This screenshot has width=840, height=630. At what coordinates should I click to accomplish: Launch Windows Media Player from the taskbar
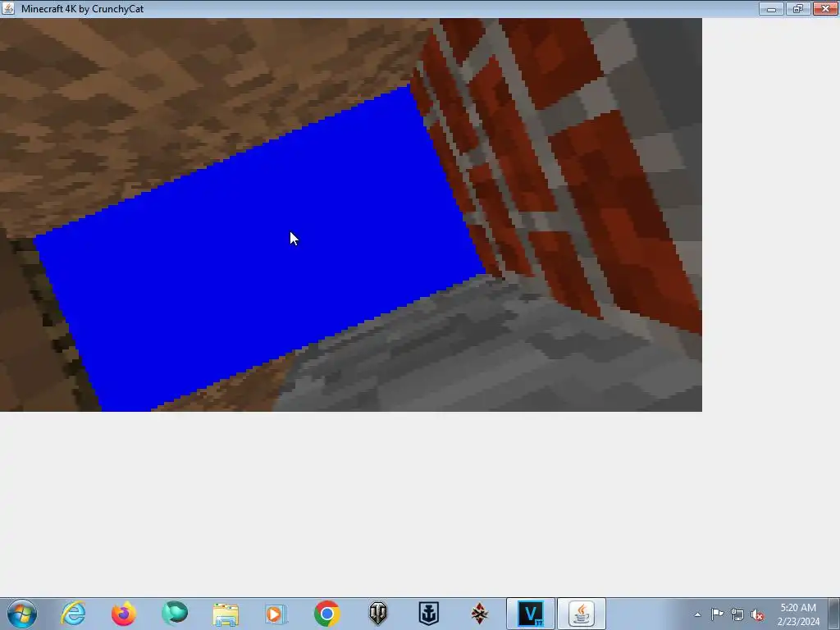coord(276,614)
